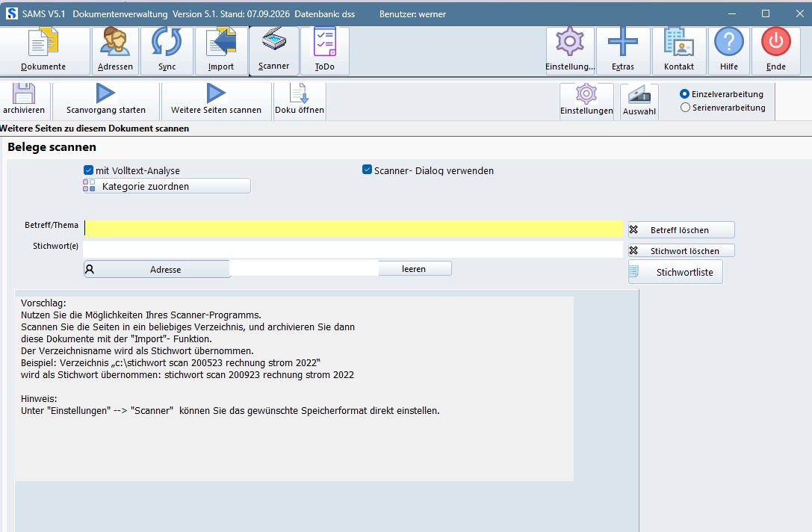Click Weitere Seiten scannen

coord(217,100)
